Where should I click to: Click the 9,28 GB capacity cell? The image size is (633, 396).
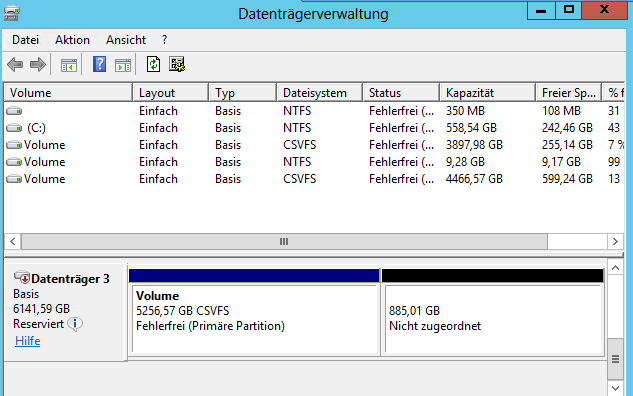pos(465,162)
